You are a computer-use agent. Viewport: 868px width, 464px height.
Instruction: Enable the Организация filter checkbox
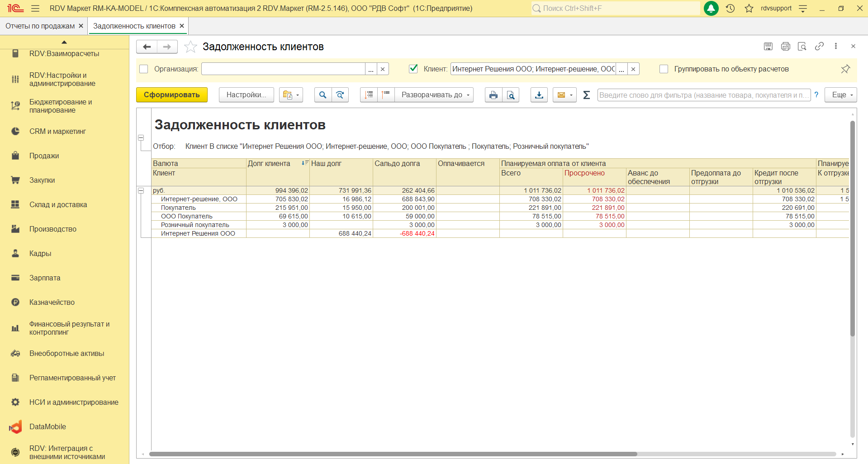coord(144,69)
